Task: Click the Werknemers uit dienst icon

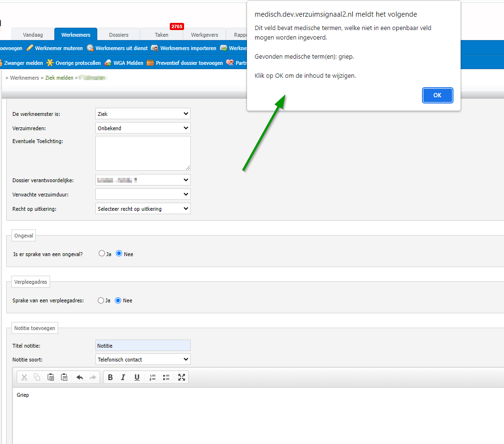Action: (90, 48)
